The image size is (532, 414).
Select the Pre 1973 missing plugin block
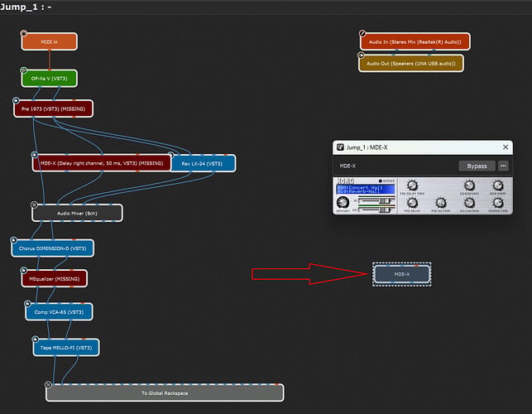click(x=53, y=108)
